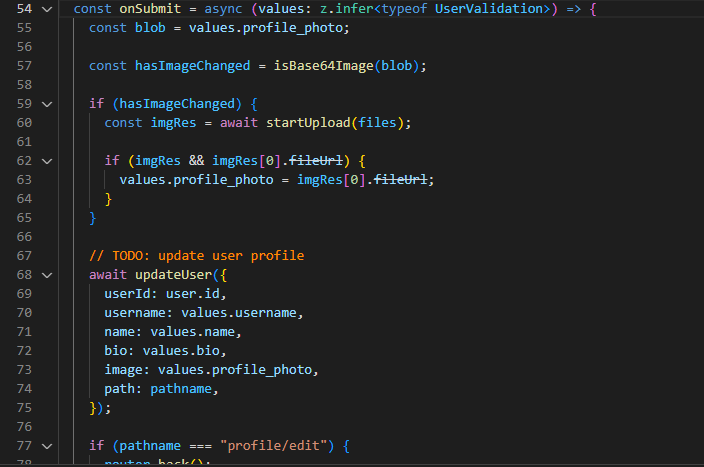The height and width of the screenshot is (467, 704).
Task: Click line number 55 in the gutter
Action: 24,28
